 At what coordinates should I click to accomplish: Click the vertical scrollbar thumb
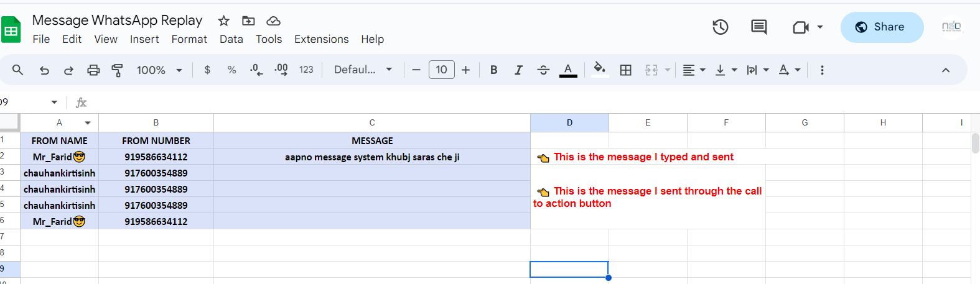coord(975,142)
